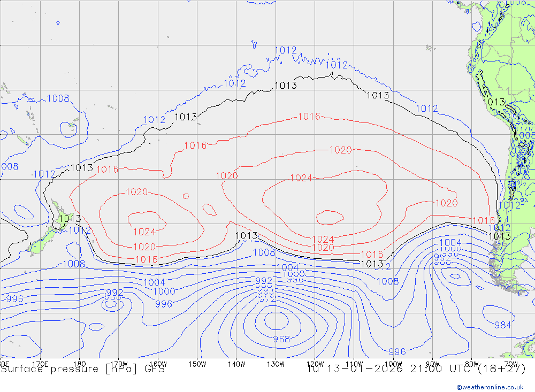Image resolution: width=535 pixels, height=392 pixels.
Task: Click the 984 isobar label
Action: pyautogui.click(x=503, y=325)
